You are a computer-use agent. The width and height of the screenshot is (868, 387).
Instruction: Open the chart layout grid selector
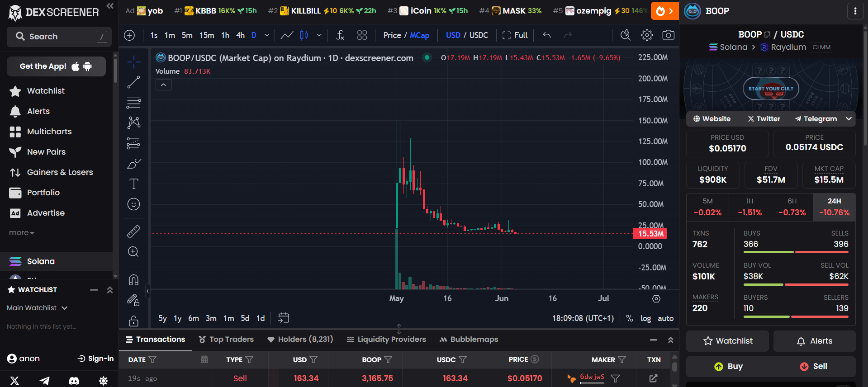point(362,35)
